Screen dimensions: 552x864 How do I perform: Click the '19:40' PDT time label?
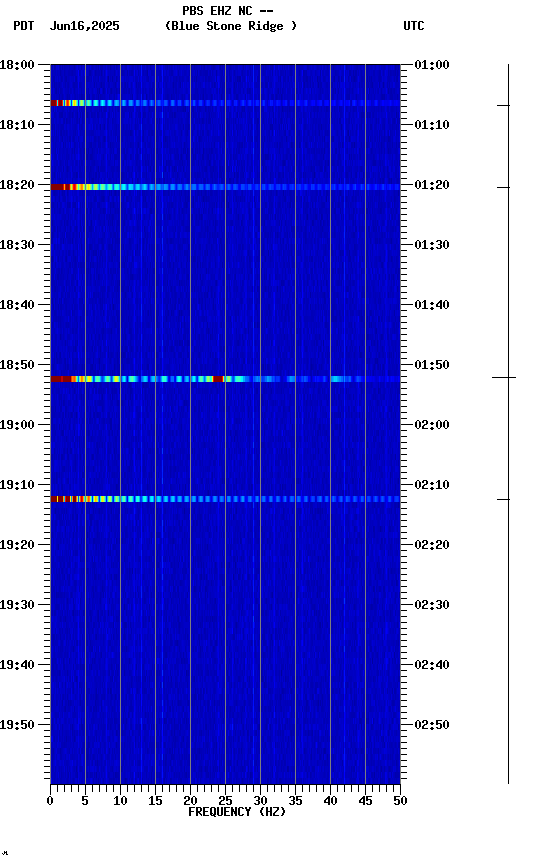(x=17, y=665)
